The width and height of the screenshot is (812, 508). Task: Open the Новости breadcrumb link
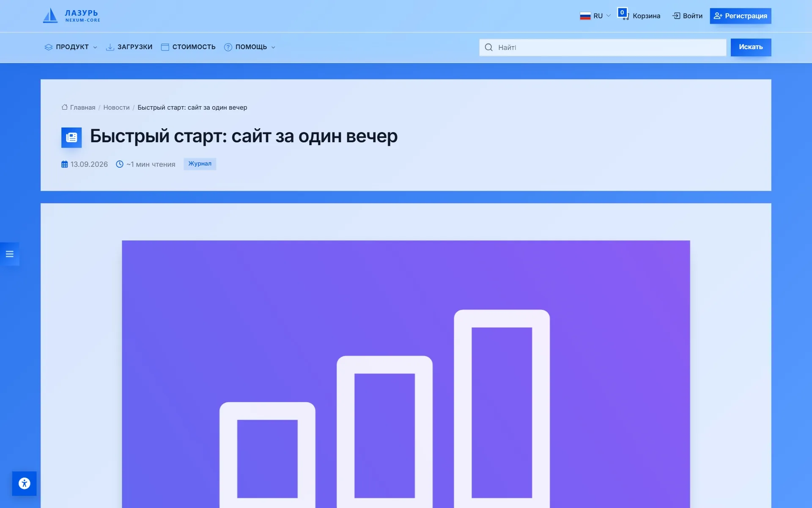[x=116, y=108]
